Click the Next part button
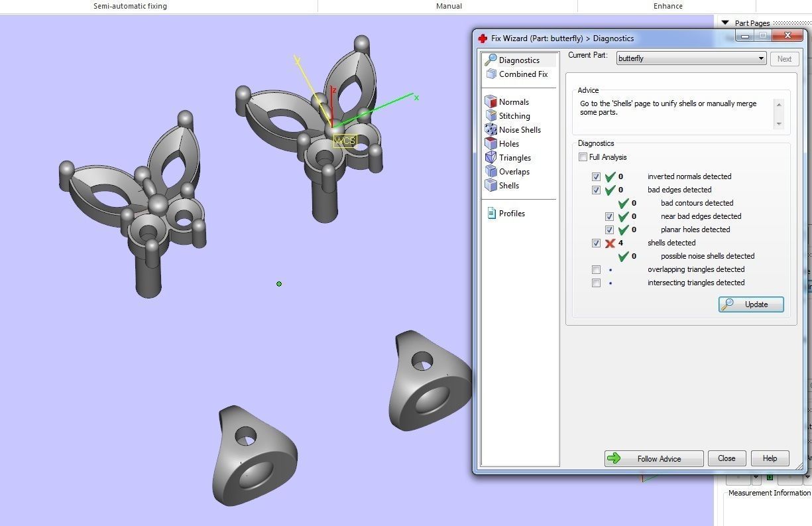The width and height of the screenshot is (812, 526). 784,58
